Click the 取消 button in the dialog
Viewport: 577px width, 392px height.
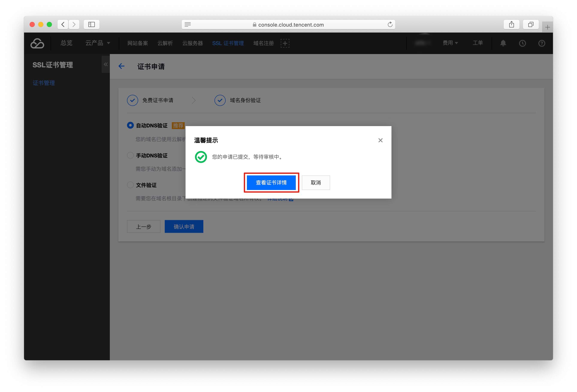(x=316, y=183)
